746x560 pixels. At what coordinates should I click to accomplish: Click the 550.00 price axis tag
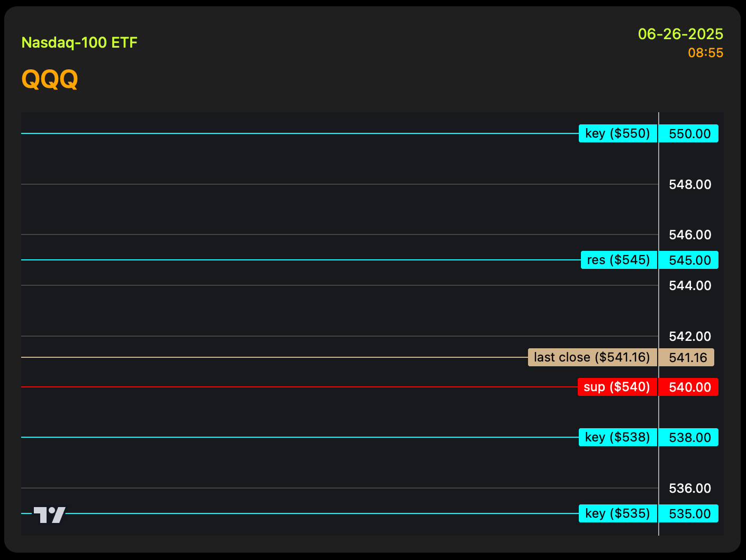pos(689,133)
